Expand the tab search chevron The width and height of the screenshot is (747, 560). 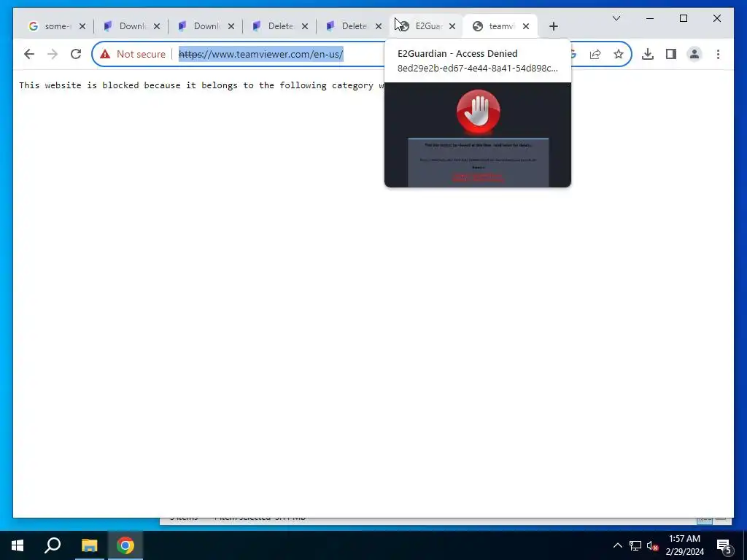pos(616,18)
